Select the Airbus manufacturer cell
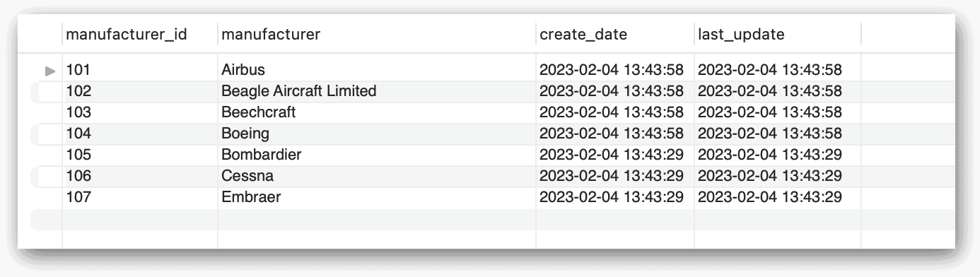The height and width of the screenshot is (277, 980). pos(376,70)
